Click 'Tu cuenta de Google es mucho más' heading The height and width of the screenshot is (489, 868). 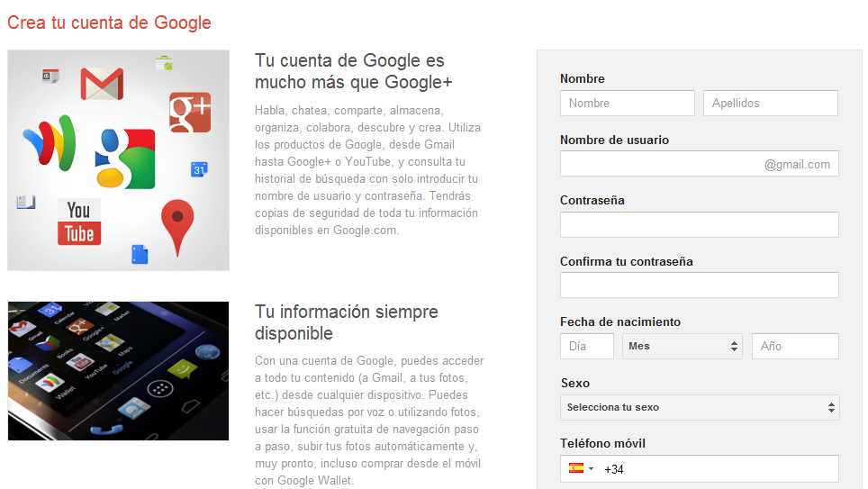pyautogui.click(x=353, y=71)
